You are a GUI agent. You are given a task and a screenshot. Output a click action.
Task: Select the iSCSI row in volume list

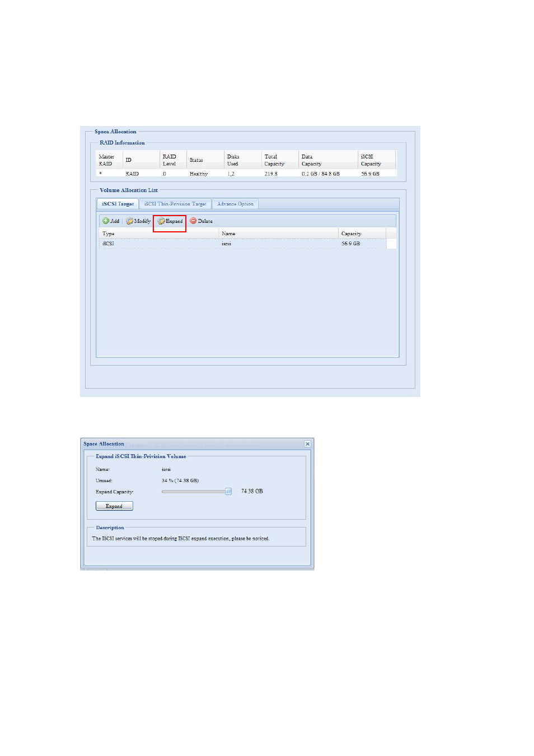click(x=243, y=244)
